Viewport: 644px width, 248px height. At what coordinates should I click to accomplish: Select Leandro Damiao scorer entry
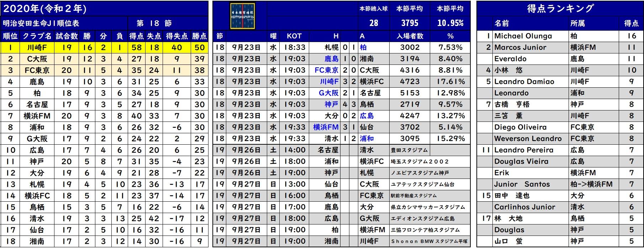pyautogui.click(x=524, y=82)
